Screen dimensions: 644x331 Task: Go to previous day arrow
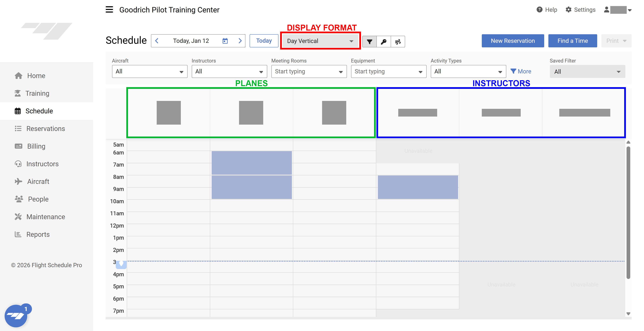pos(157,41)
